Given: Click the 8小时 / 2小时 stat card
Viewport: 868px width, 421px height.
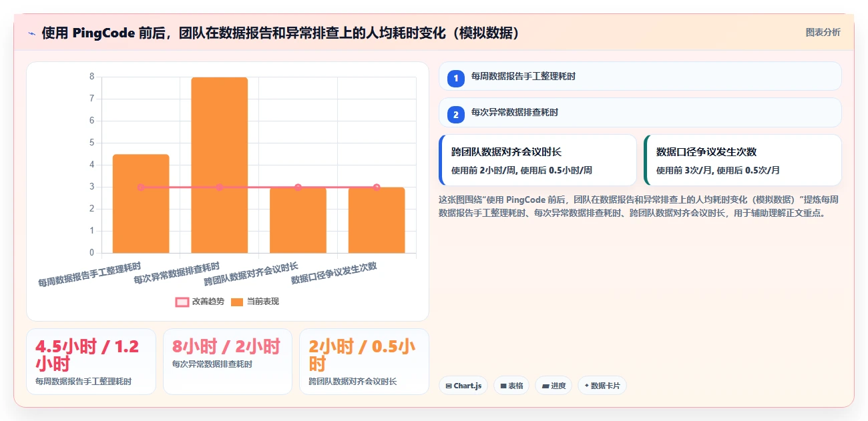Looking at the screenshot, I should [228, 362].
